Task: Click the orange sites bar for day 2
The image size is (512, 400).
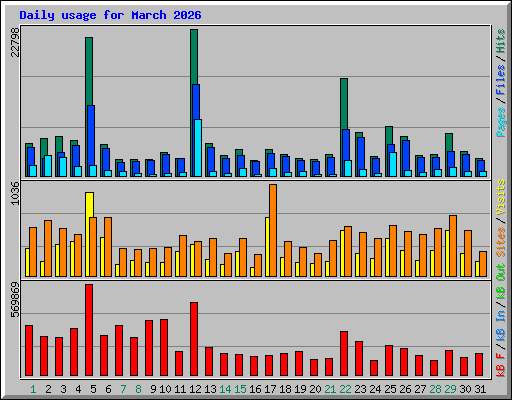Action: (x=48, y=248)
